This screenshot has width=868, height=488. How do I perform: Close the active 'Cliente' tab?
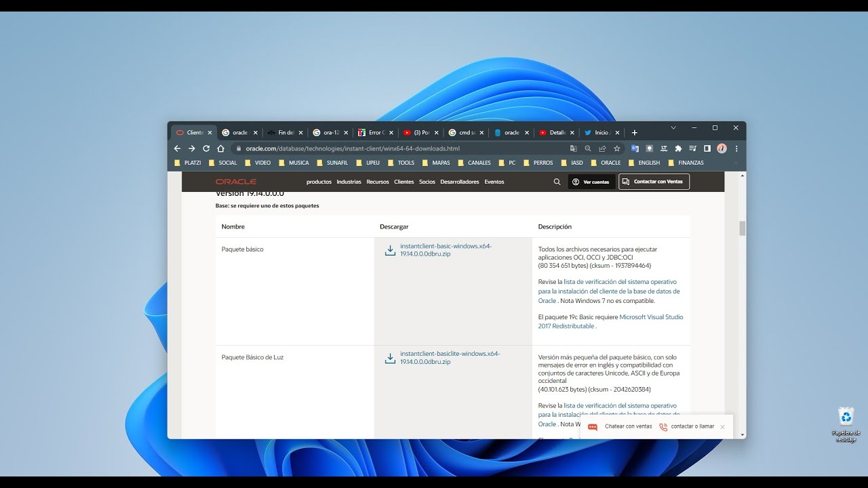tap(210, 133)
